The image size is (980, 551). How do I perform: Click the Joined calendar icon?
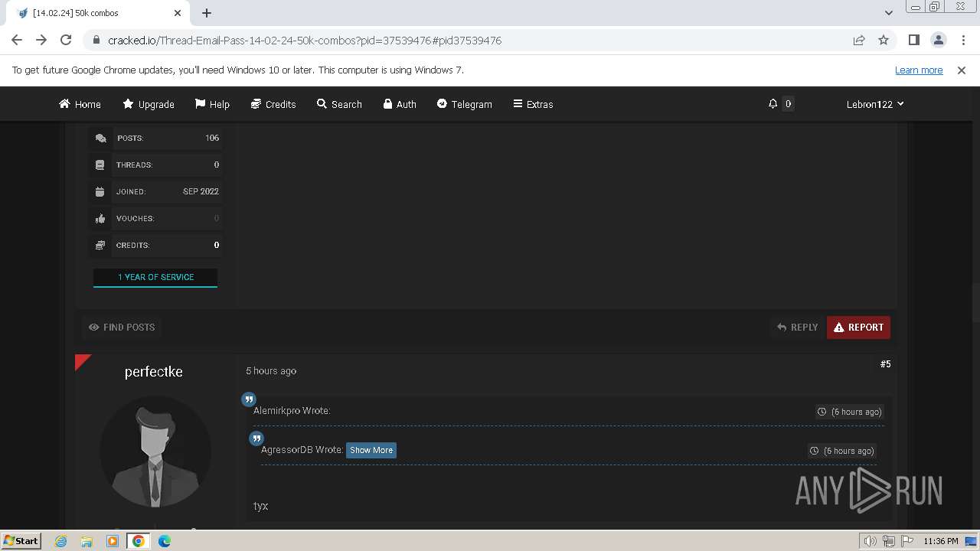pyautogui.click(x=100, y=192)
